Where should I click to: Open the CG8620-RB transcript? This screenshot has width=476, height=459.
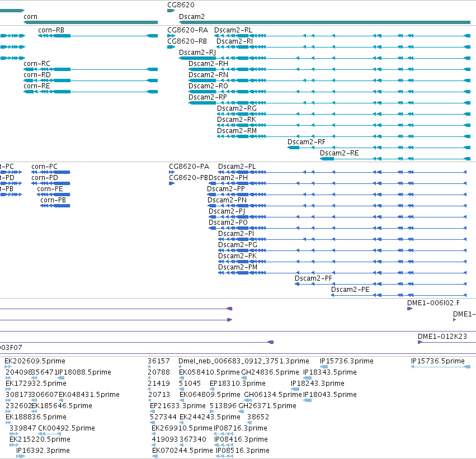click(187, 41)
